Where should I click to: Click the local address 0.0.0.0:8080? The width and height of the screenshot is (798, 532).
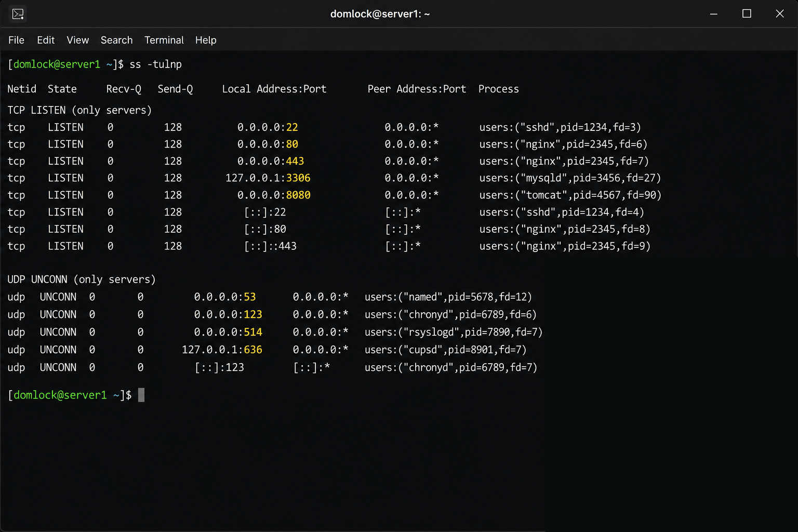click(x=274, y=195)
